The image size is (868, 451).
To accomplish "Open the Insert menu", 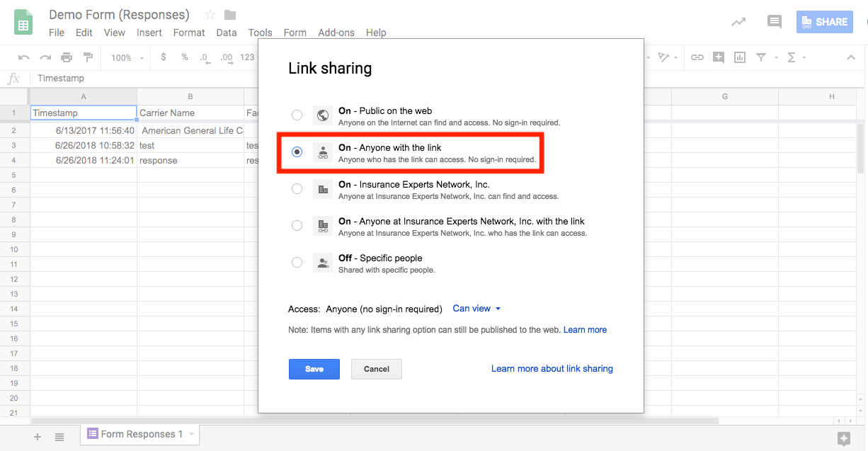I will coord(149,33).
